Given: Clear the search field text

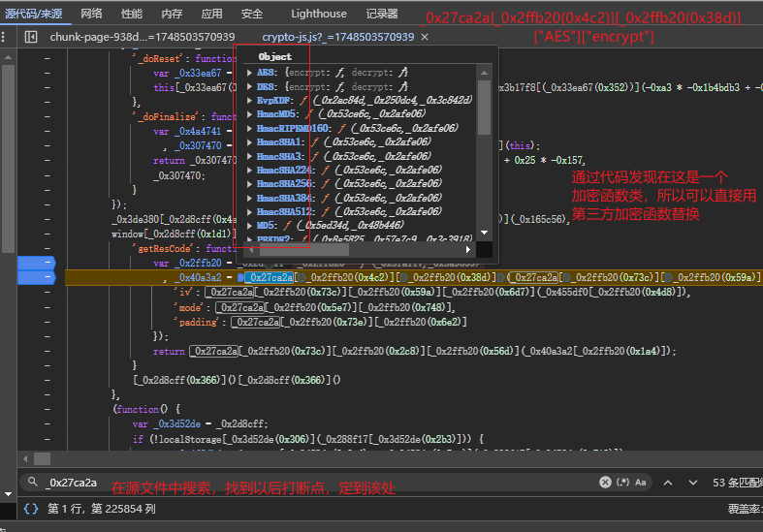Looking at the screenshot, I should click(605, 482).
